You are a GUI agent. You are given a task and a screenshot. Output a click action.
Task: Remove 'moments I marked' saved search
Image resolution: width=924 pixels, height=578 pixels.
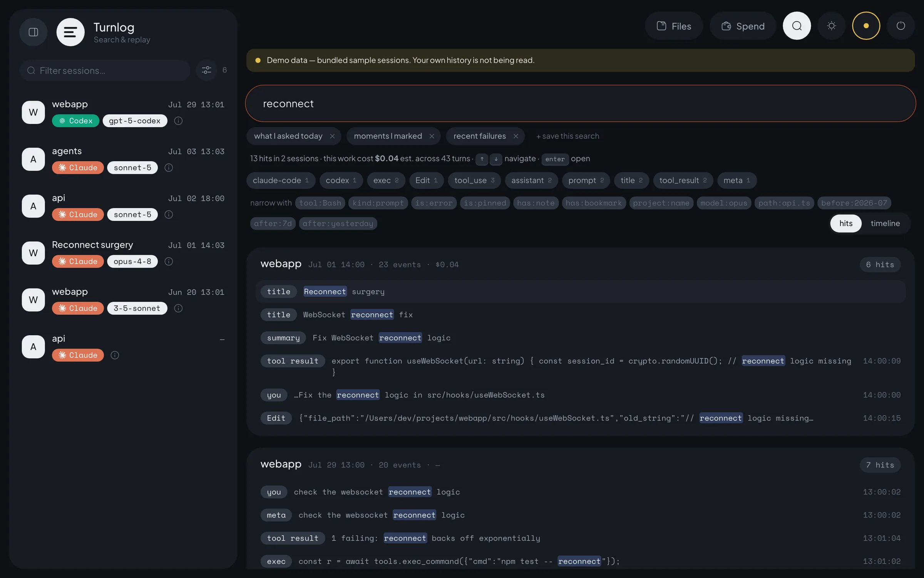click(432, 136)
